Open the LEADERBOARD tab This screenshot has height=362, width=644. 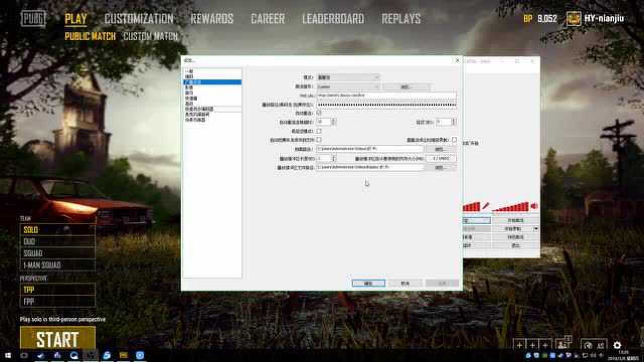tap(333, 19)
